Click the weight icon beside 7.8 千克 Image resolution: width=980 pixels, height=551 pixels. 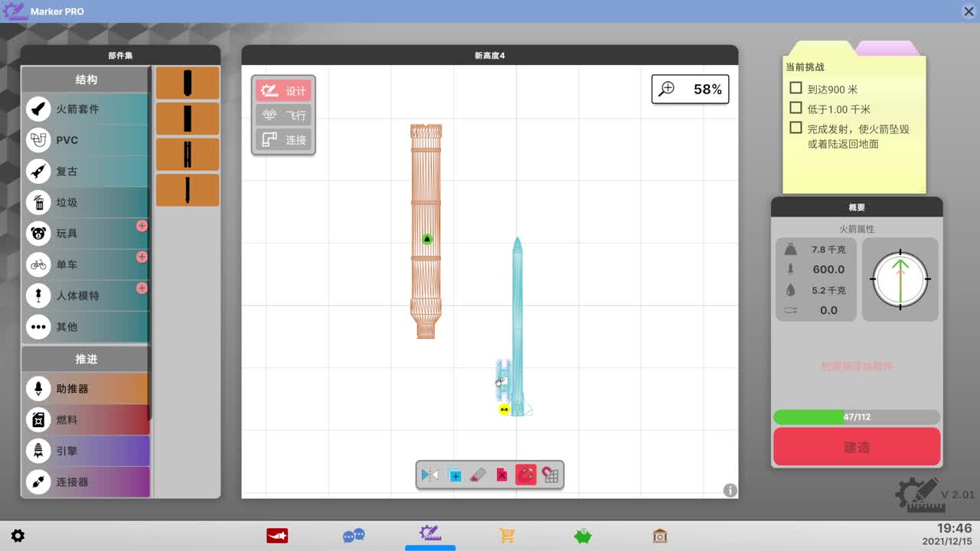point(790,249)
